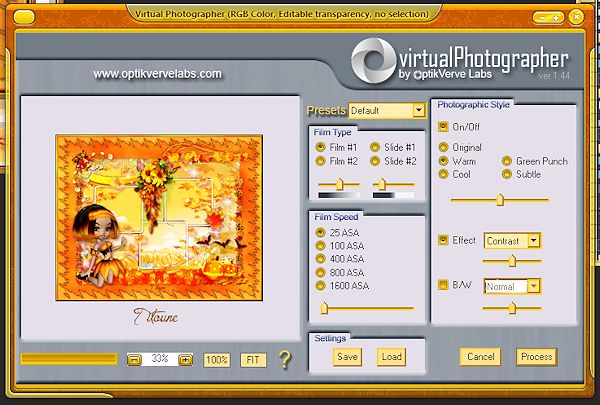Click the FIT zoom button
The width and height of the screenshot is (600, 405).
point(253,360)
